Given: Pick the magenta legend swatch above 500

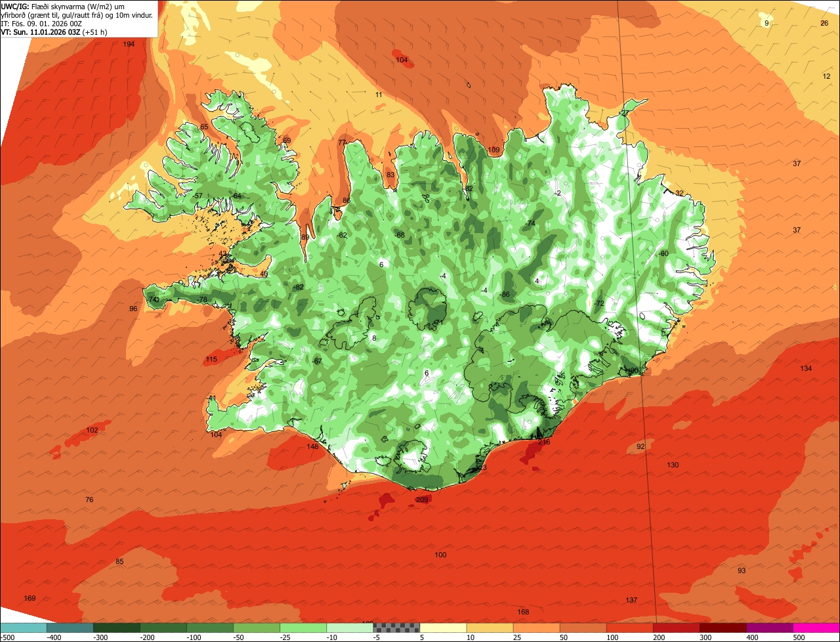Looking at the screenshot, I should [x=816, y=628].
